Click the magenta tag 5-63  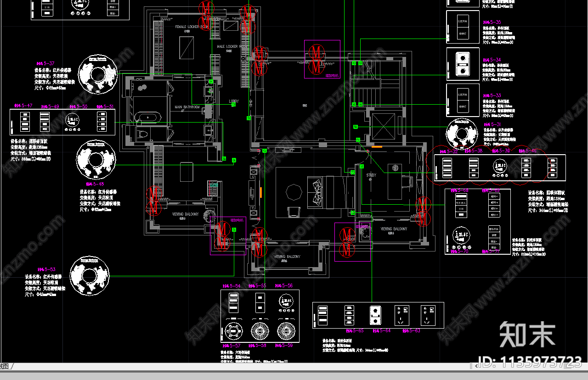pos(411,330)
